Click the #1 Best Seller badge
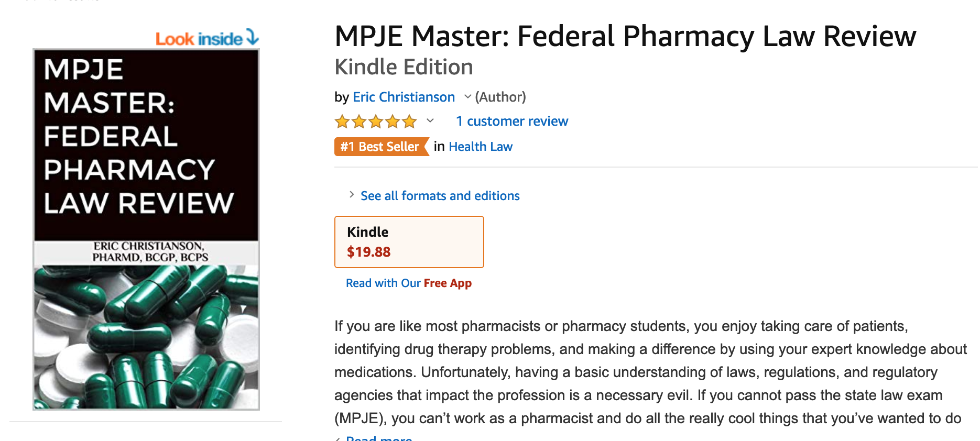This screenshot has height=441, width=980. tap(382, 147)
